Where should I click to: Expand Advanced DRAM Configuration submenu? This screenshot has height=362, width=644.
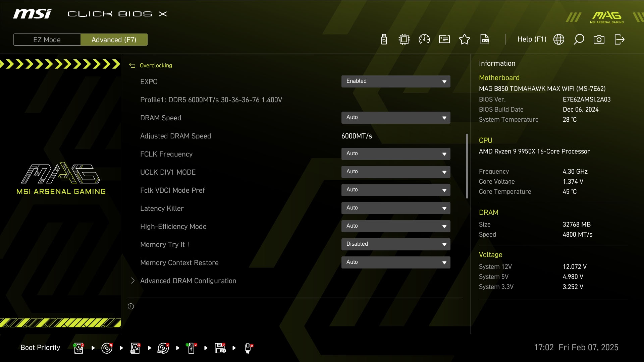click(x=188, y=281)
